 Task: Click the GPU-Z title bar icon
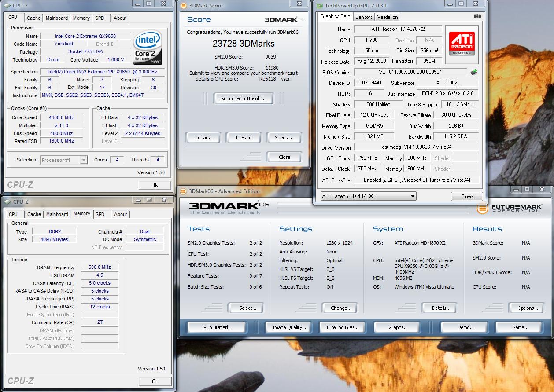pyautogui.click(x=319, y=5)
